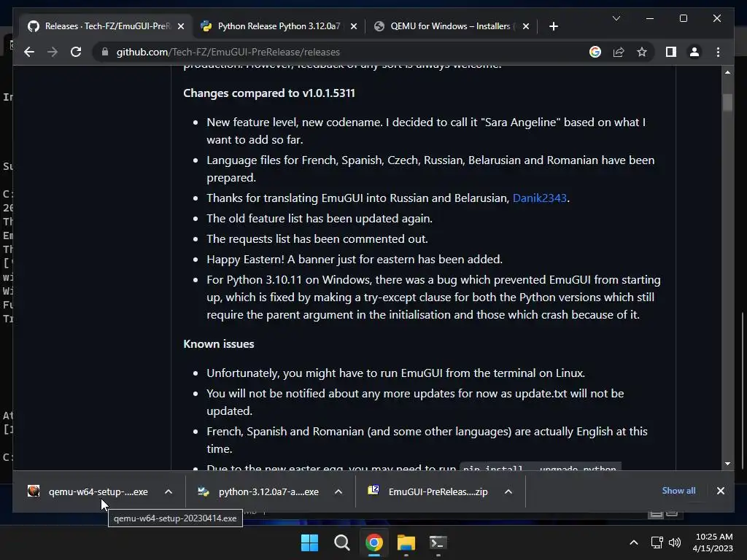
Task: Close the downloads bar
Action: [720, 491]
